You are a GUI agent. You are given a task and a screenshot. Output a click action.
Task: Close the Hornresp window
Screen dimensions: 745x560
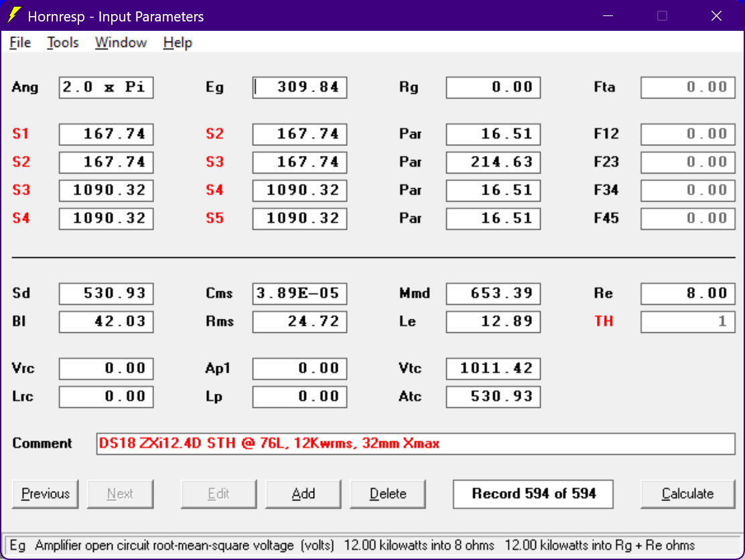tap(716, 15)
